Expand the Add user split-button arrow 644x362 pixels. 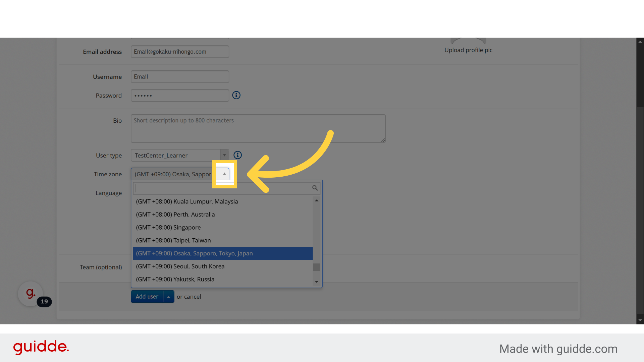[168, 297]
